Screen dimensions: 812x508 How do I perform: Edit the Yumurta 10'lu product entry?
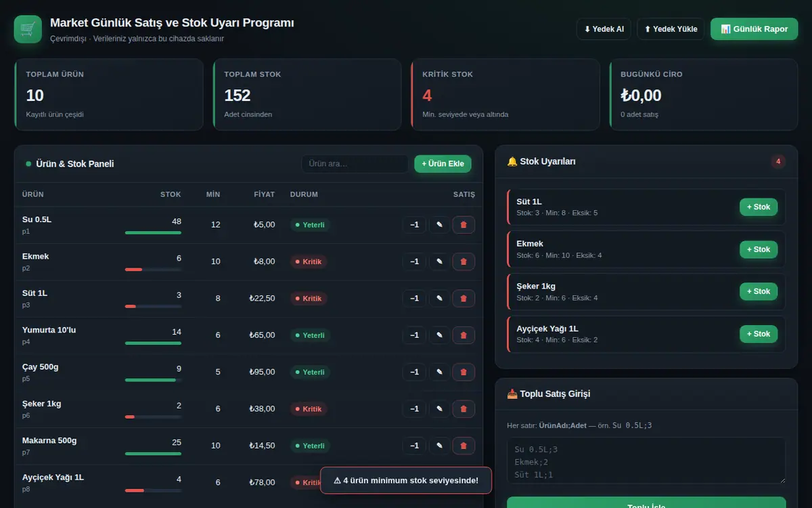click(x=439, y=335)
